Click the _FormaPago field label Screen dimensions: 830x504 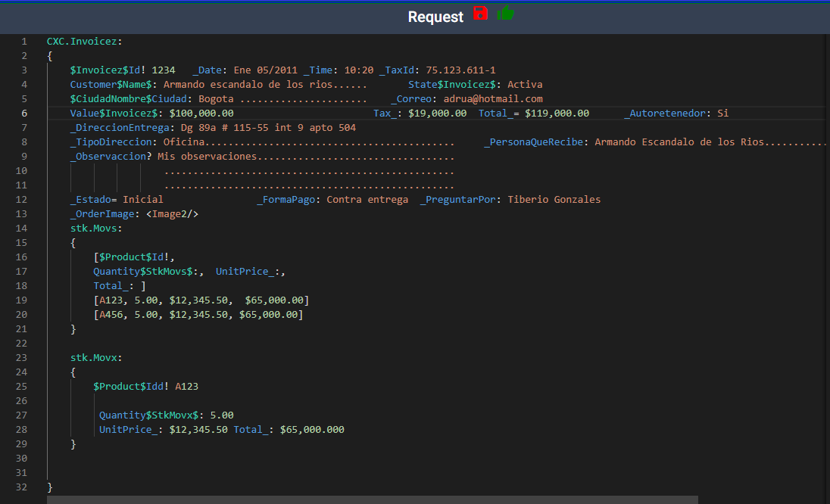tap(286, 199)
